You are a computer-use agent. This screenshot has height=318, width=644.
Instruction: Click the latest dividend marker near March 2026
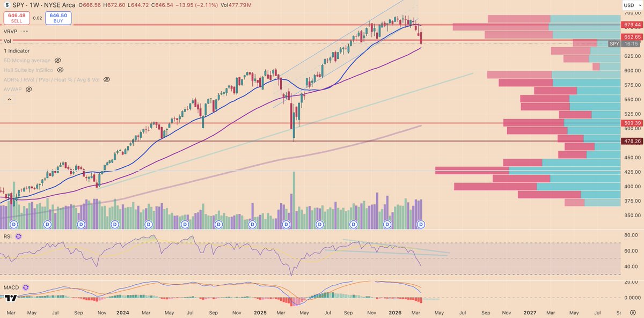point(421,224)
